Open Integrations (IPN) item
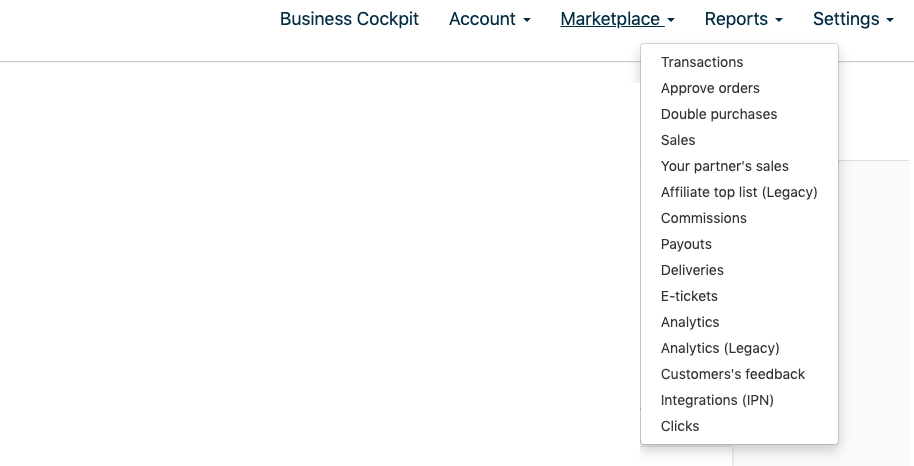 point(717,400)
